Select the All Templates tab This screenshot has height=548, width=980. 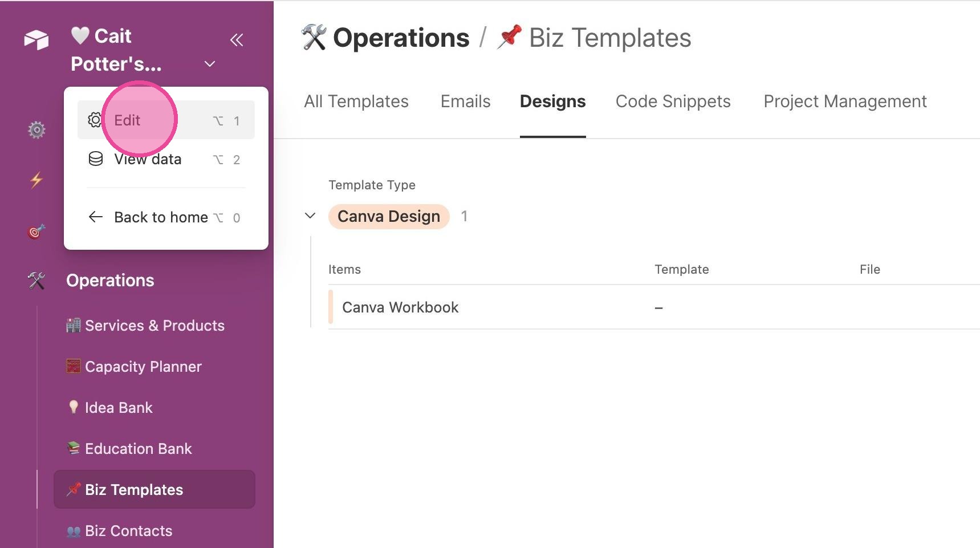[x=356, y=102]
